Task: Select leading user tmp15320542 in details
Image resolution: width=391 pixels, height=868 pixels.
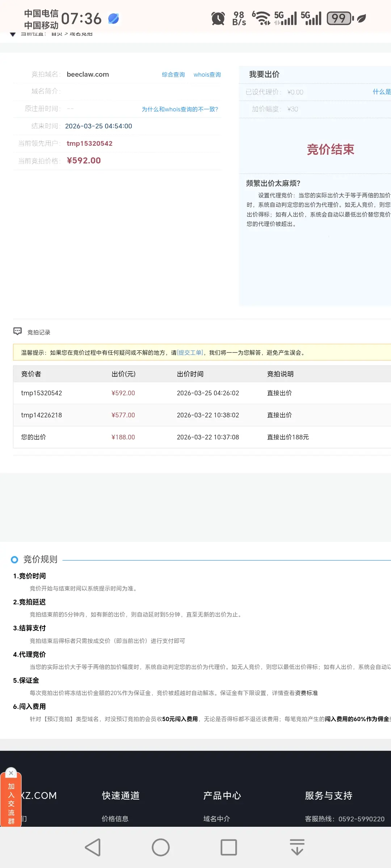Action: coord(89,143)
